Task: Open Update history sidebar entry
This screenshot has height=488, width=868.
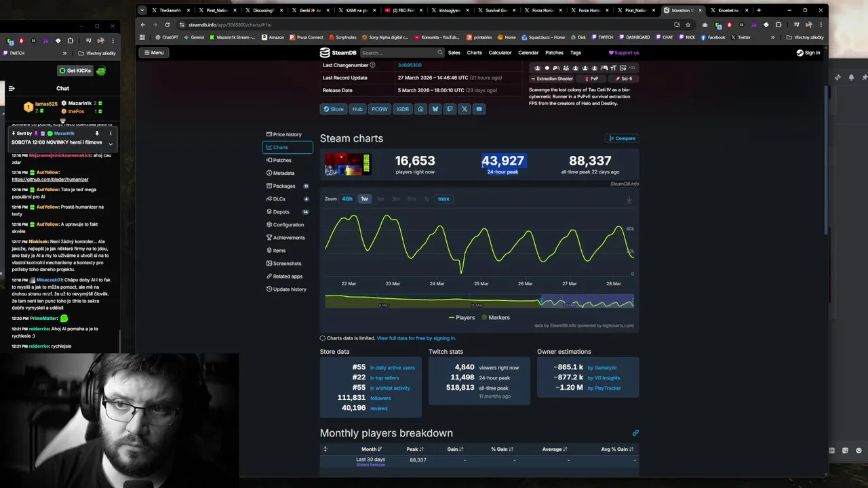Action: point(288,289)
